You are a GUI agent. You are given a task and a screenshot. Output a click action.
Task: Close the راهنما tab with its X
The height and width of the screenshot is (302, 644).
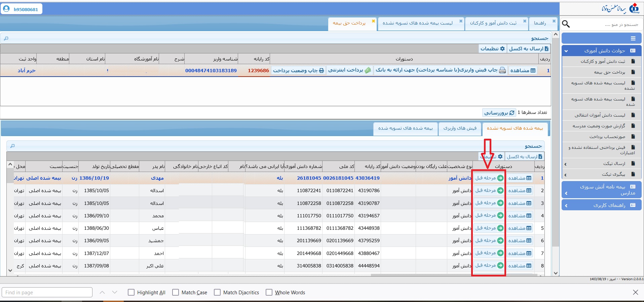(x=554, y=21)
